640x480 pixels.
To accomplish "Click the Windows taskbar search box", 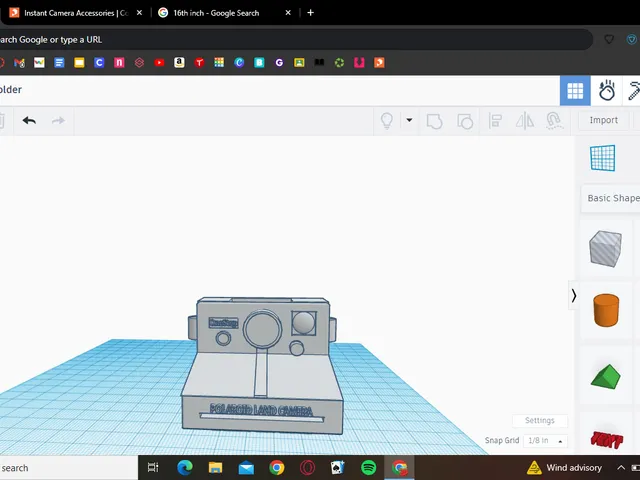I will (x=69, y=468).
